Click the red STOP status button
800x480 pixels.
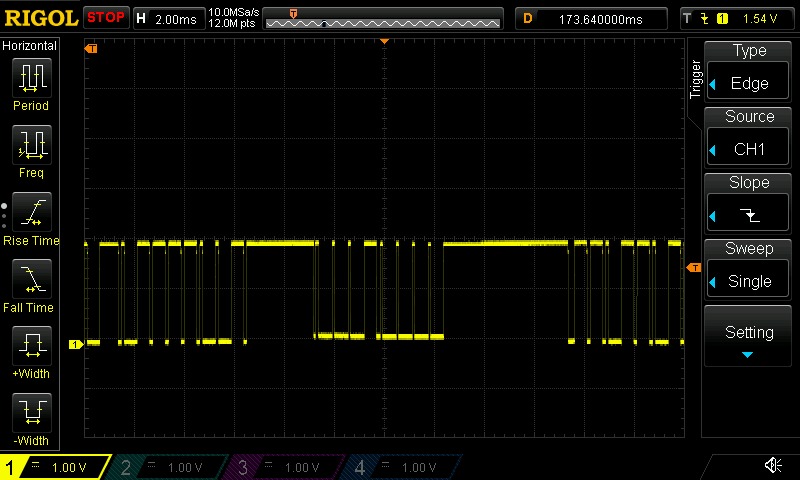(x=106, y=18)
